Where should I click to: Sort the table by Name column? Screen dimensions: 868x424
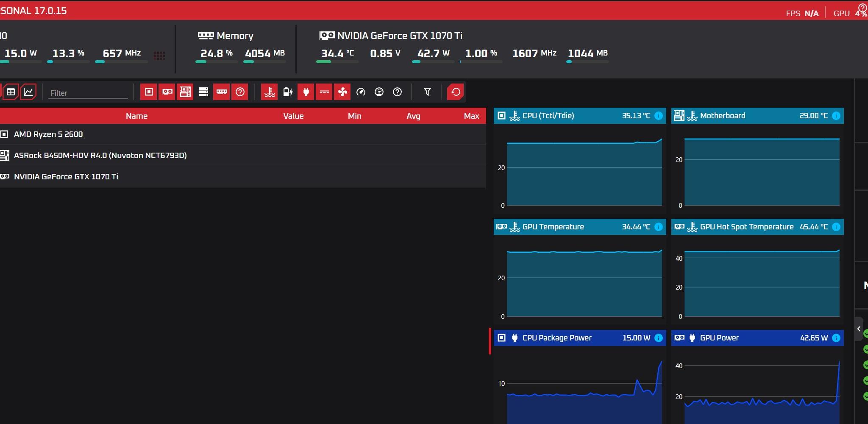click(x=136, y=116)
